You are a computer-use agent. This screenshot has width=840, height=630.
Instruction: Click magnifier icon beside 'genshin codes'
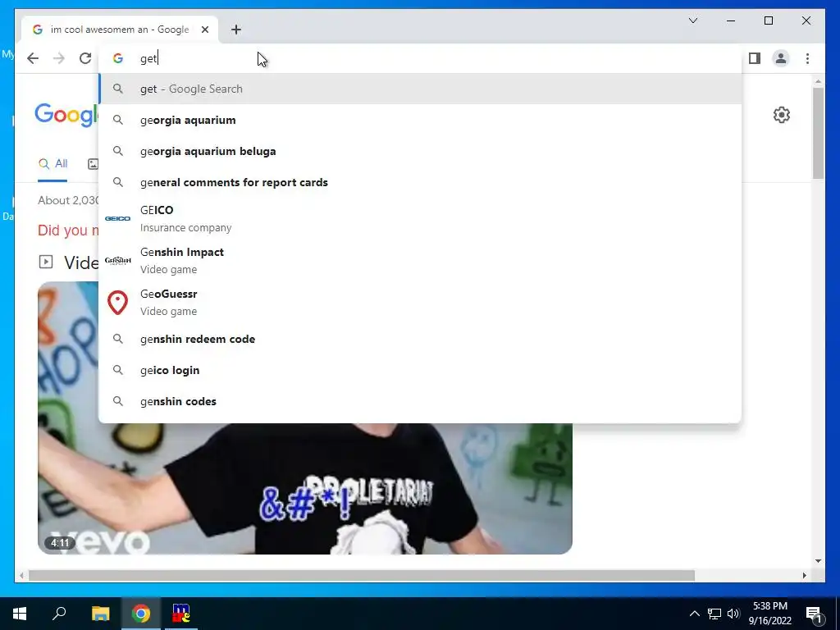coord(118,401)
